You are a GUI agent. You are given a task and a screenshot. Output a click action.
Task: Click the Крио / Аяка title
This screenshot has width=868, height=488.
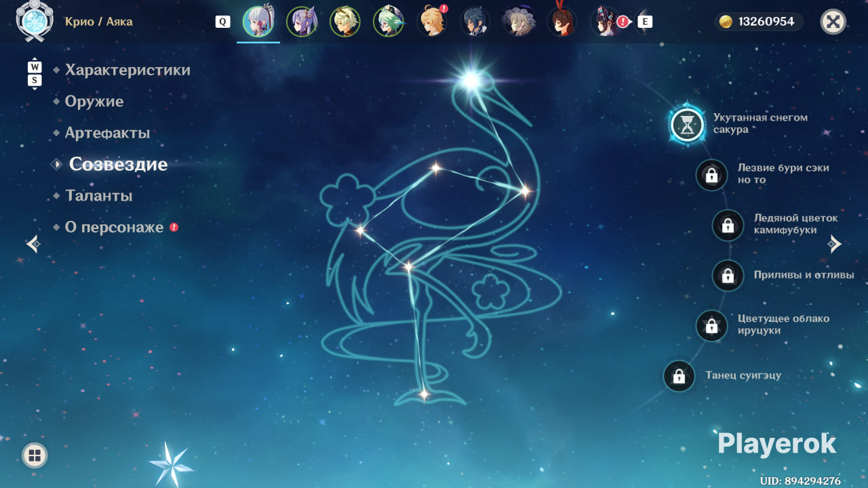tap(99, 22)
